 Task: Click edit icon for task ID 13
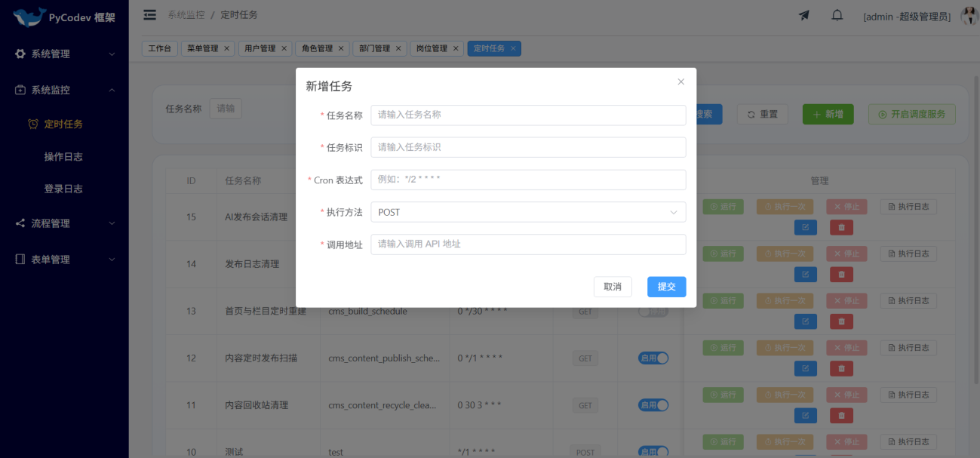coord(806,321)
